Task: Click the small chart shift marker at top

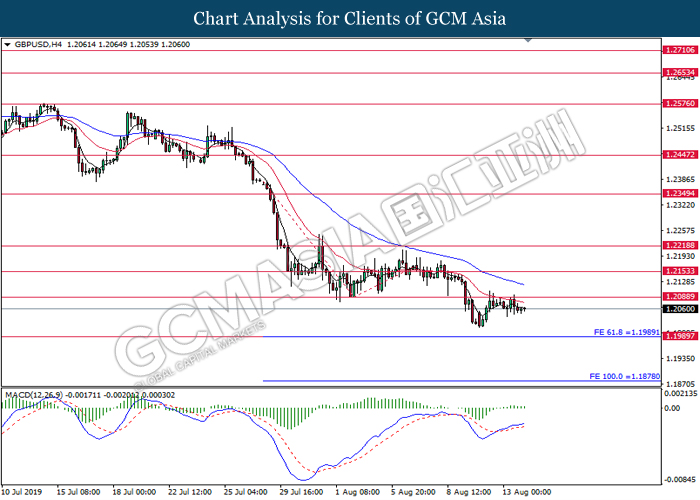Action: [528, 40]
